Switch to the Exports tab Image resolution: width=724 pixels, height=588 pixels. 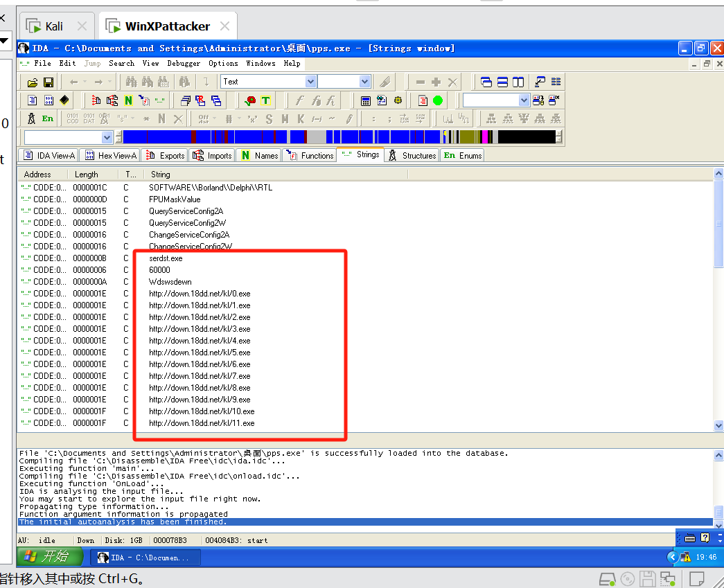(164, 156)
